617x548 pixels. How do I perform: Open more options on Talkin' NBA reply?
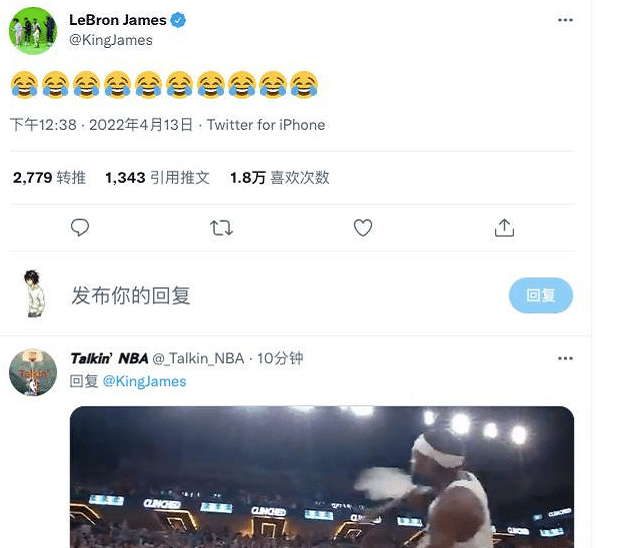click(x=565, y=357)
